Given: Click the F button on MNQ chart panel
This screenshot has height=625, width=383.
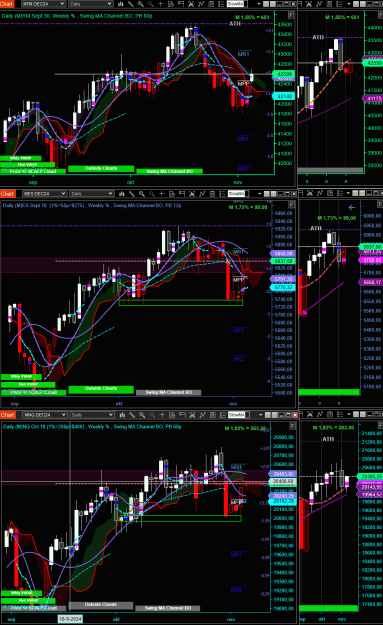Looking at the screenshot, I should point(292,426).
